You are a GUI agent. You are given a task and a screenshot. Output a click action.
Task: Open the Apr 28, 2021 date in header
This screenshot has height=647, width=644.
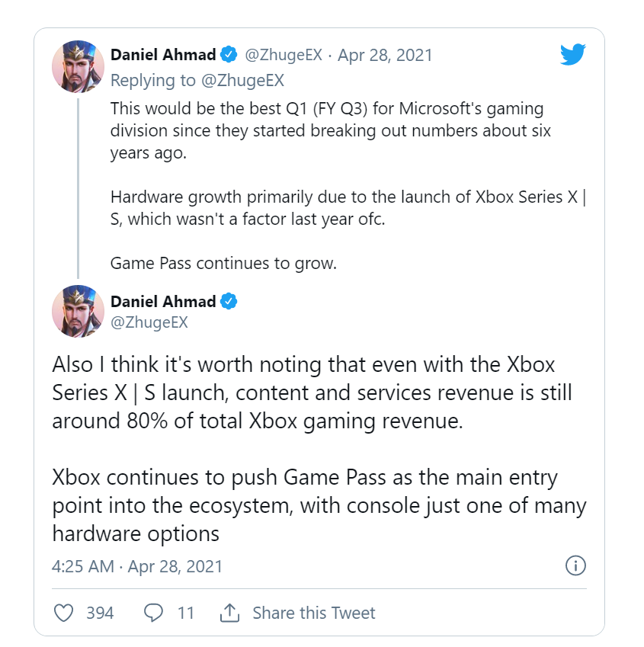[x=385, y=55]
